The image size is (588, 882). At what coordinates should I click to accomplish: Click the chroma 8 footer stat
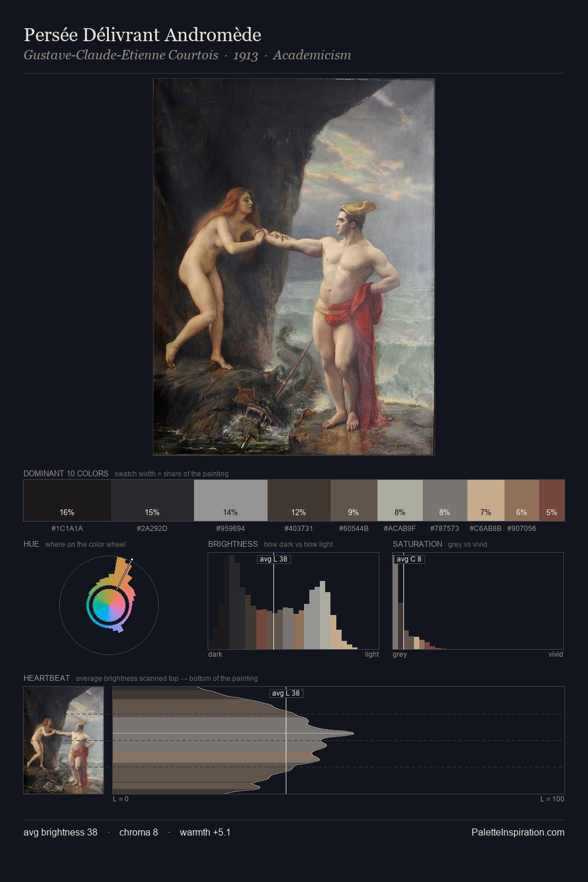[x=139, y=832]
